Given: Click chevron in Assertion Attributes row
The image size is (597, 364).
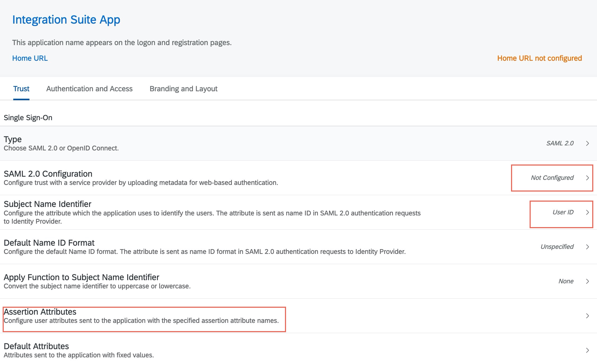Looking at the screenshot, I should click(x=587, y=316).
